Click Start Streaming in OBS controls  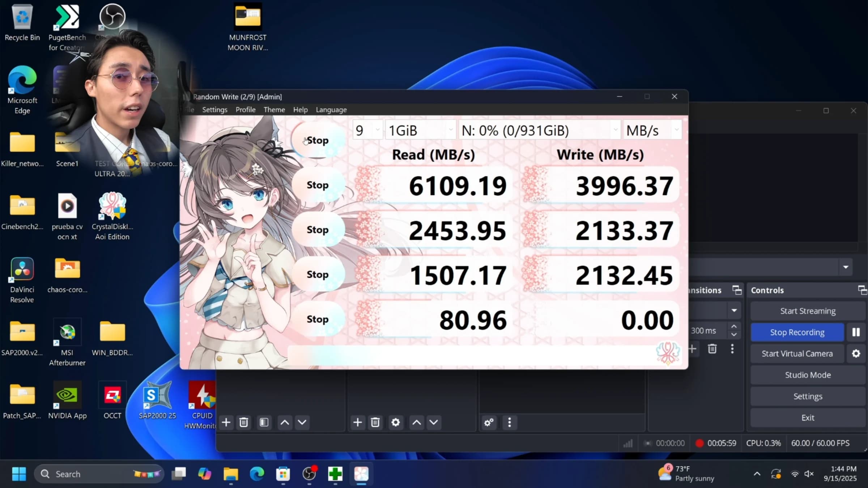pos(808,311)
